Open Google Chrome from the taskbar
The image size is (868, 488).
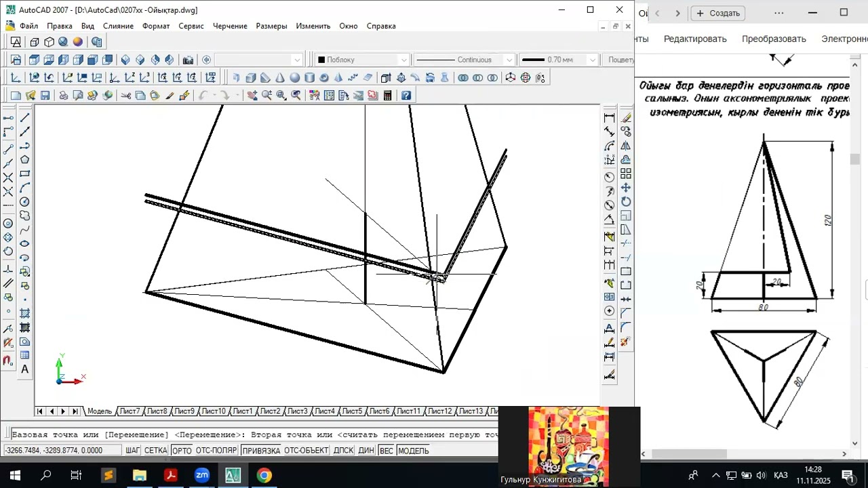(x=264, y=475)
